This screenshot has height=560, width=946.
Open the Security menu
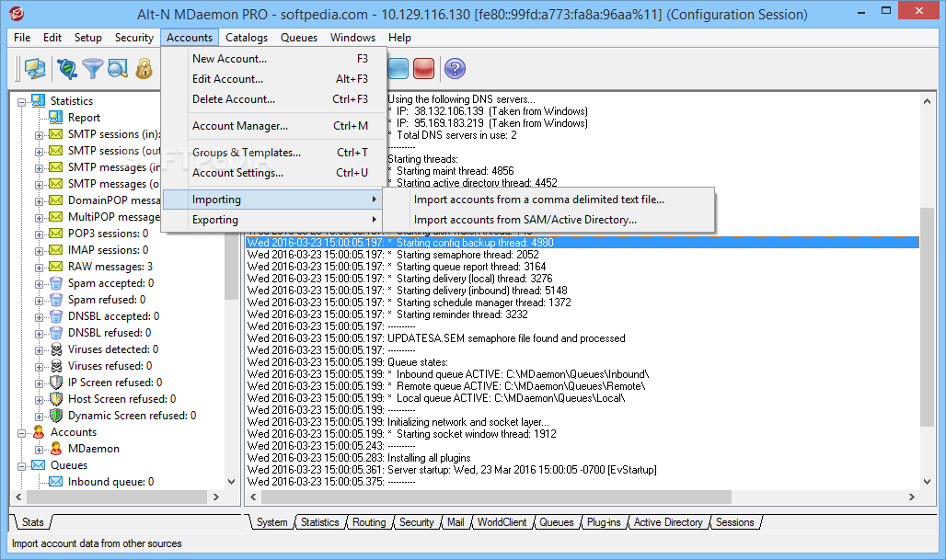click(134, 38)
